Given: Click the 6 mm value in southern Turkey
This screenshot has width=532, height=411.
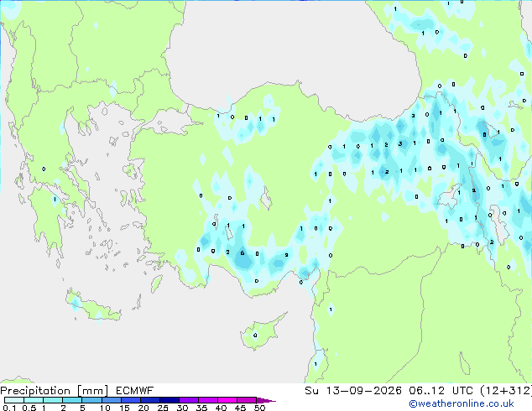Looking at the screenshot, I should [243, 253].
